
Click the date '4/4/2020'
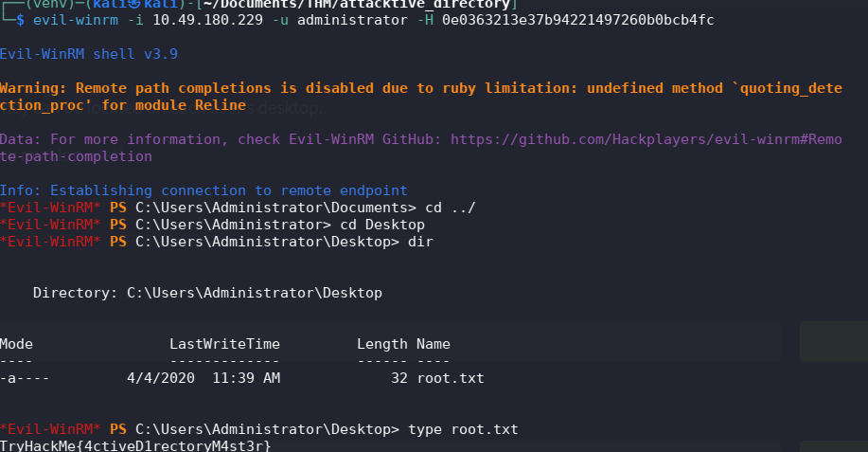tap(161, 378)
